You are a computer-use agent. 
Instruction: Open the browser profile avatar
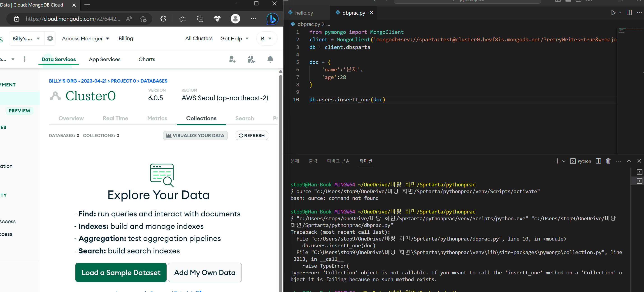[x=235, y=19]
